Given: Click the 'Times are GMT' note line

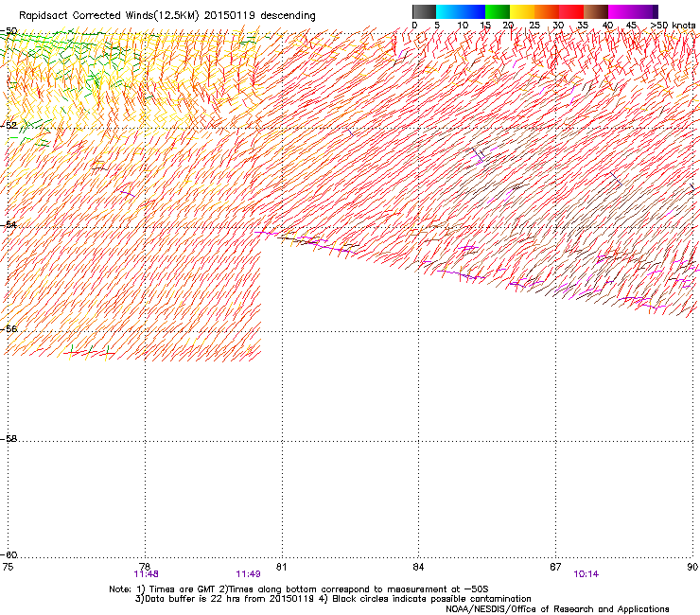Looking at the screenshot, I should 299,589.
